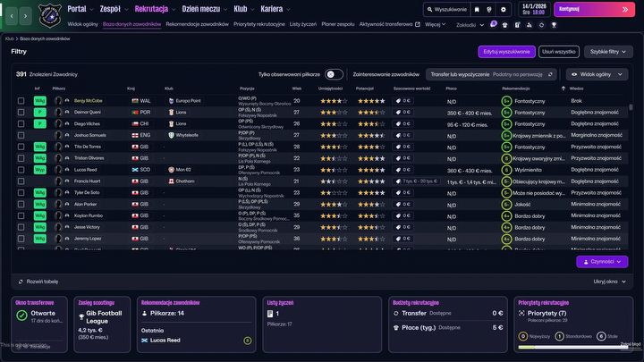Open the Widok ogólny view dropdown
Viewport: 644px width, 362px height.
point(597,74)
